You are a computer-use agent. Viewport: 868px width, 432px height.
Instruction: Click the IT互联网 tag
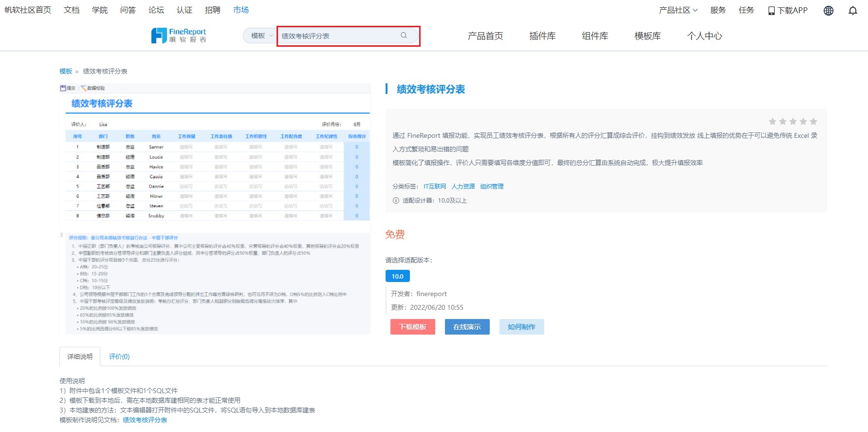[x=435, y=187]
